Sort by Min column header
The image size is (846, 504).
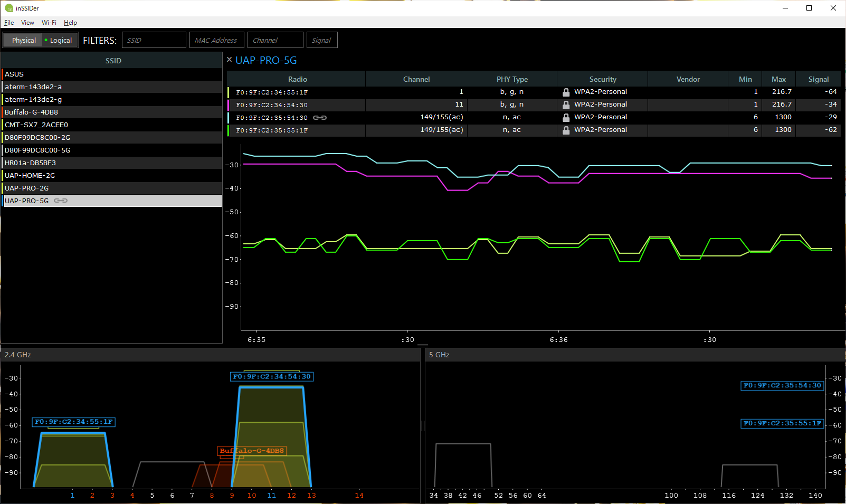coord(745,79)
